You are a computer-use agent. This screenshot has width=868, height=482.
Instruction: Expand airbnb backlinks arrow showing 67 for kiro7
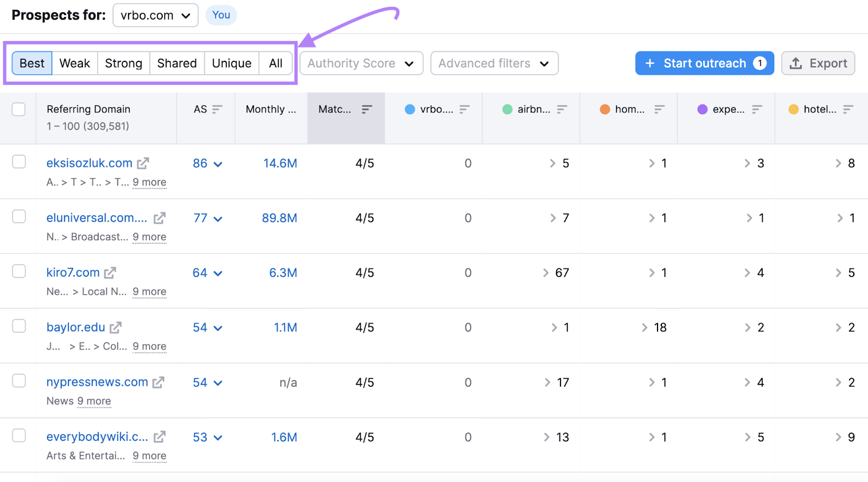546,273
